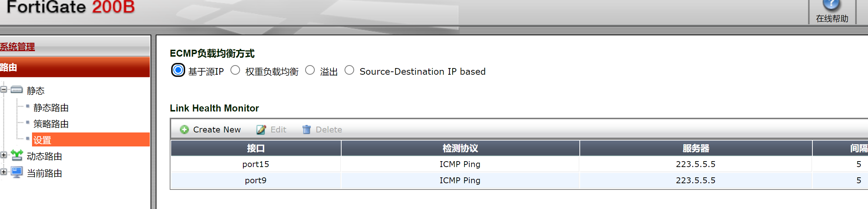The width and height of the screenshot is (868, 209).
Task: Click the current route monitor icon
Action: (17, 172)
